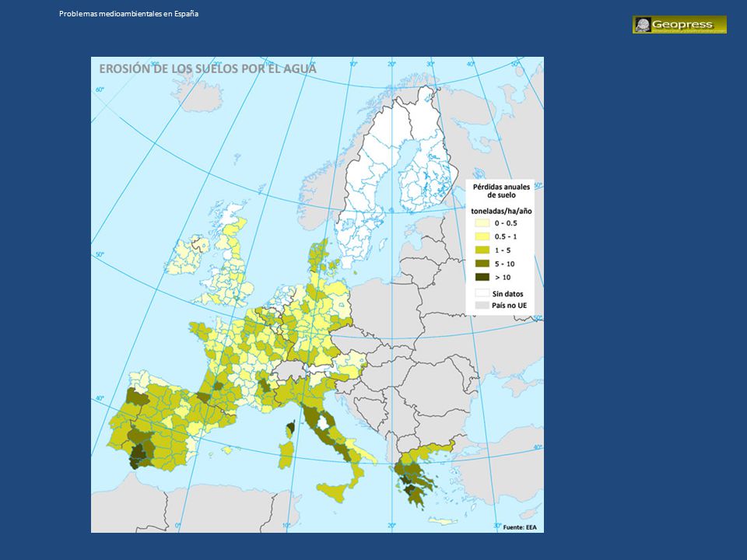Click the País no UE legend swatch

click(x=482, y=305)
